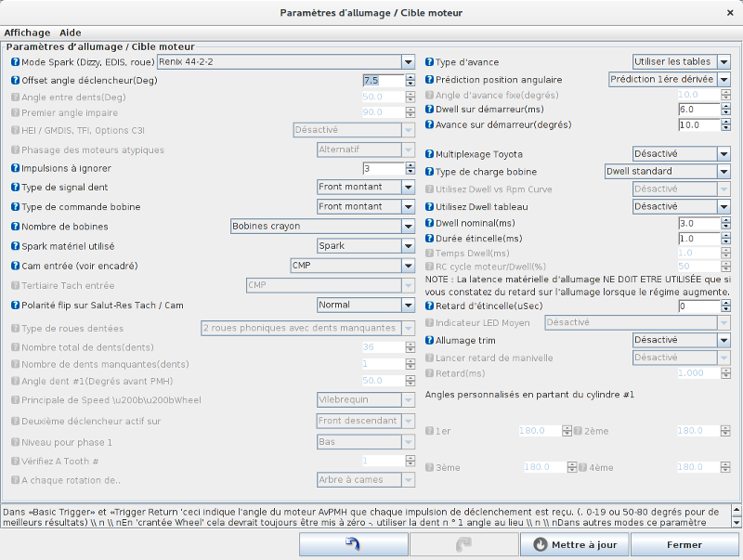Show help for Nombre de bobines
This screenshot has height=560, width=743.
15,226
